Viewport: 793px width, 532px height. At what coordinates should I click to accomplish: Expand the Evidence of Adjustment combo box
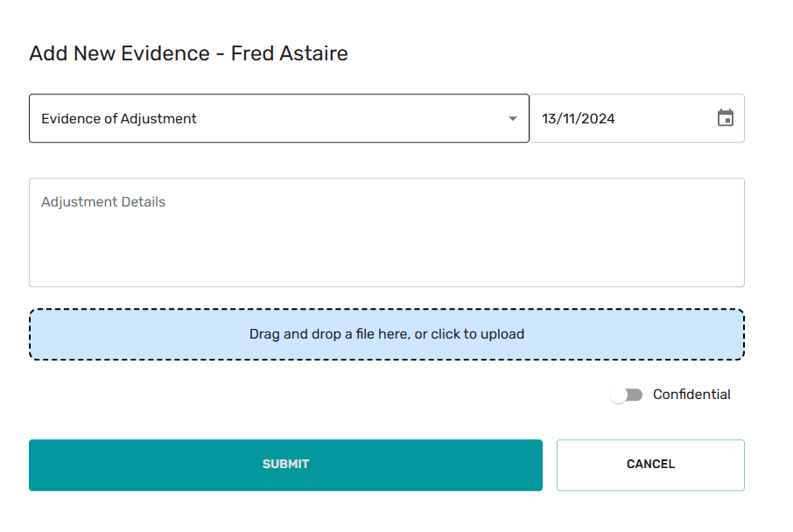point(278,118)
